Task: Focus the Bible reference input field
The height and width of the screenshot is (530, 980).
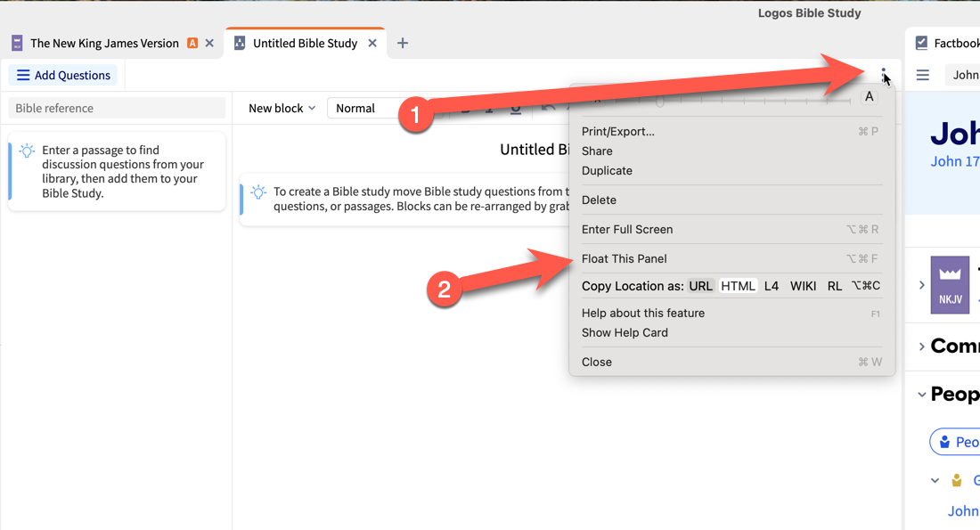Action: [117, 108]
